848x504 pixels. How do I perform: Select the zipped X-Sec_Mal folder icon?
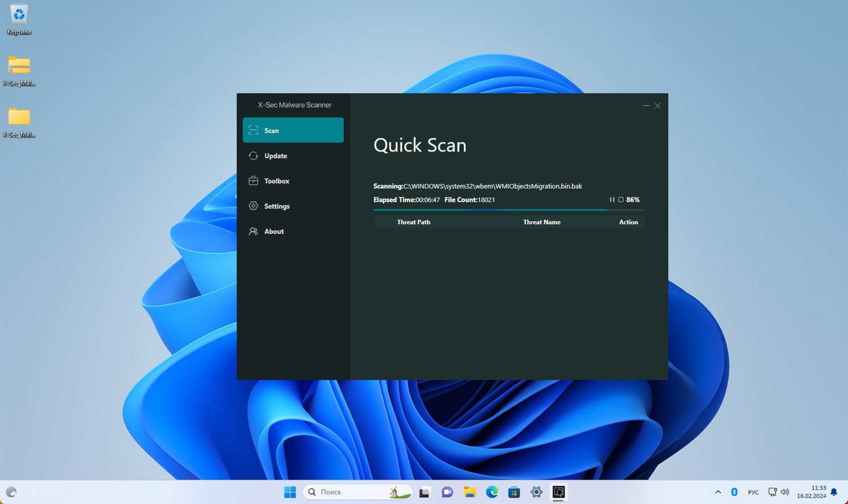(x=19, y=71)
